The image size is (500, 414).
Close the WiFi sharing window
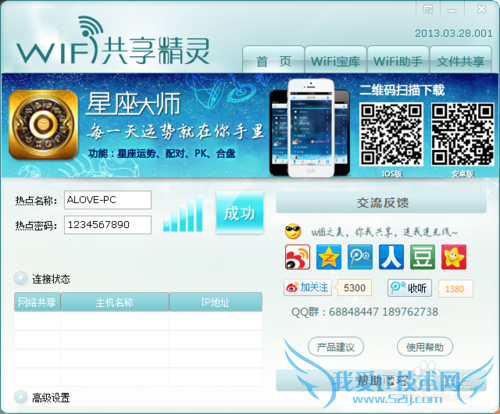tap(481, 9)
